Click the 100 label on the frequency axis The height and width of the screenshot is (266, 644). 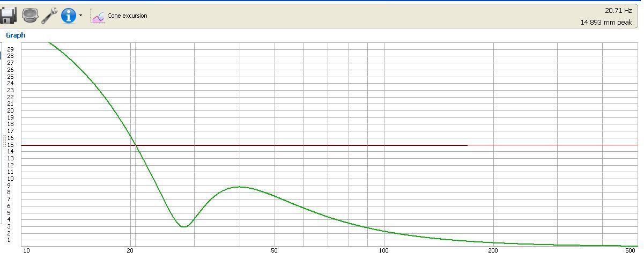click(384, 251)
